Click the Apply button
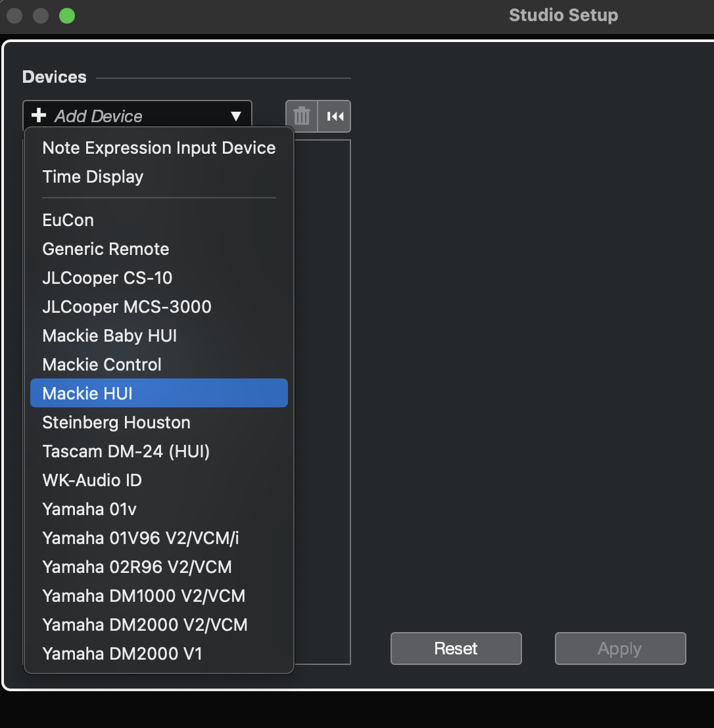 coord(620,648)
